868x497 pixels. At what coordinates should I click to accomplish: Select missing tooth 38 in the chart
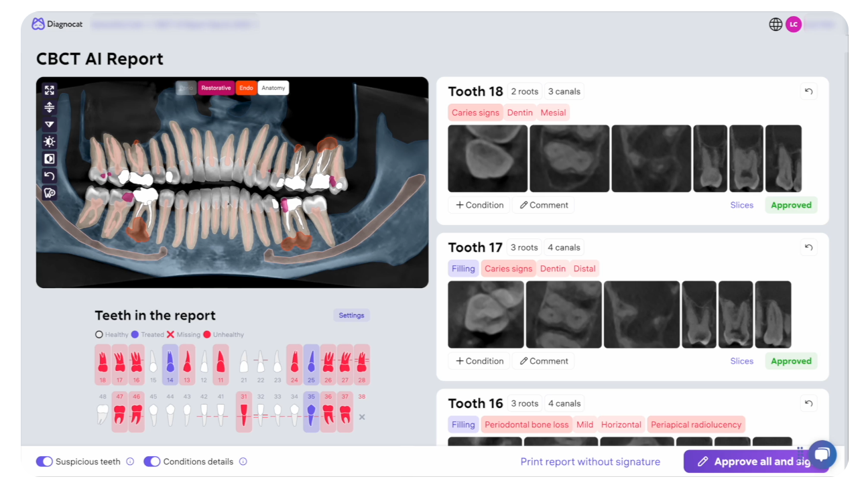(362, 411)
